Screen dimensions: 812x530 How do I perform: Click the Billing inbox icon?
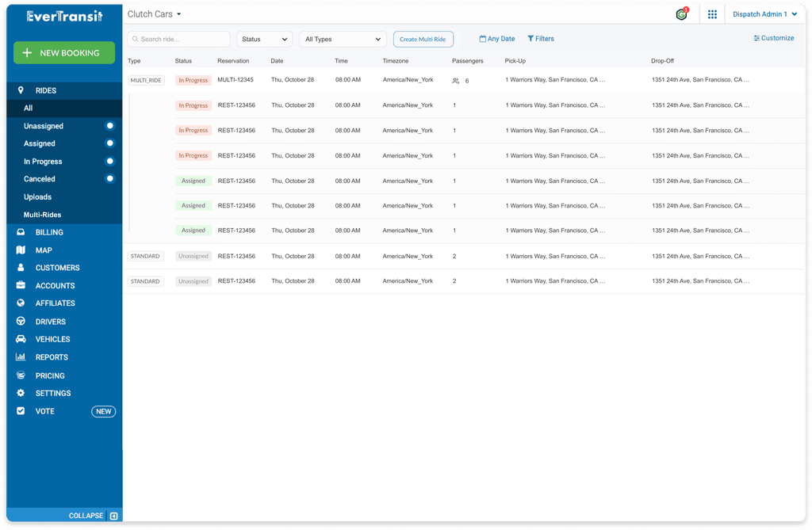pos(21,232)
